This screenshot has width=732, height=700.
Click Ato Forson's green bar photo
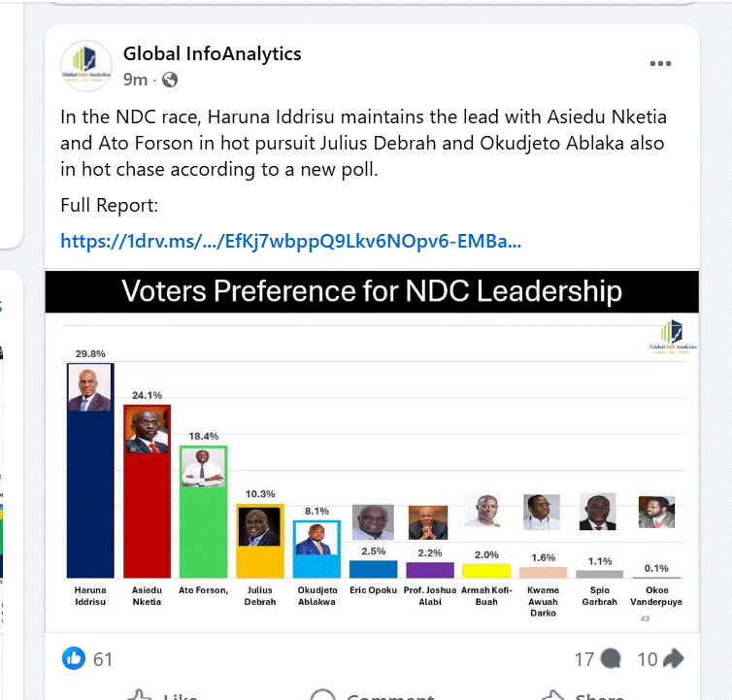(203, 467)
